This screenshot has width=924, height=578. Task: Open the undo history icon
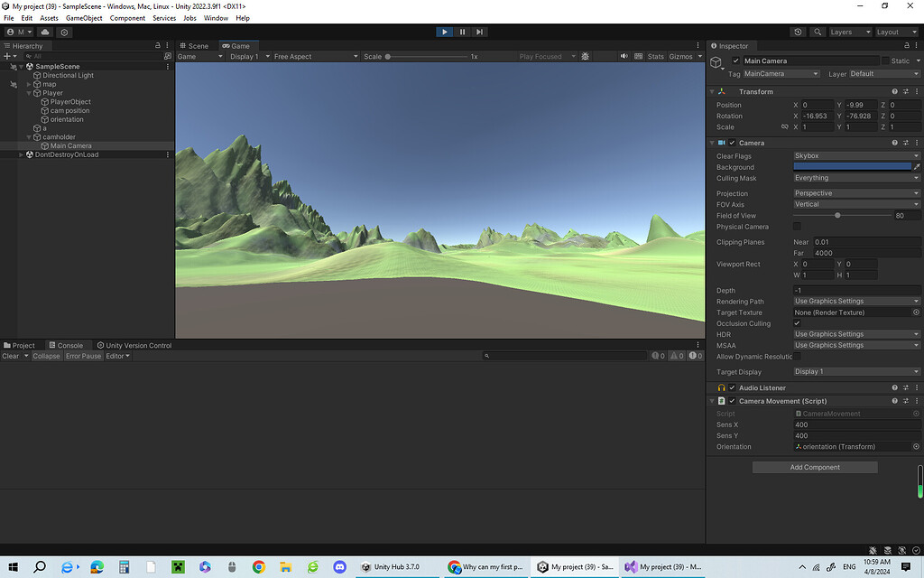tap(798, 32)
